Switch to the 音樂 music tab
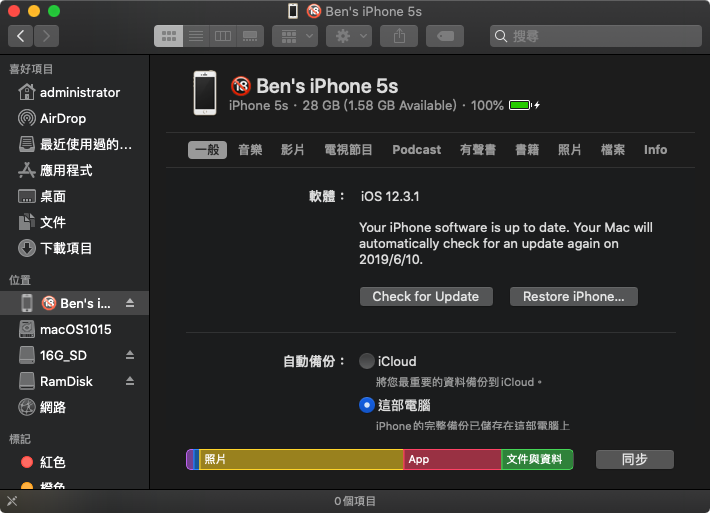This screenshot has height=513, width=710. click(x=250, y=149)
